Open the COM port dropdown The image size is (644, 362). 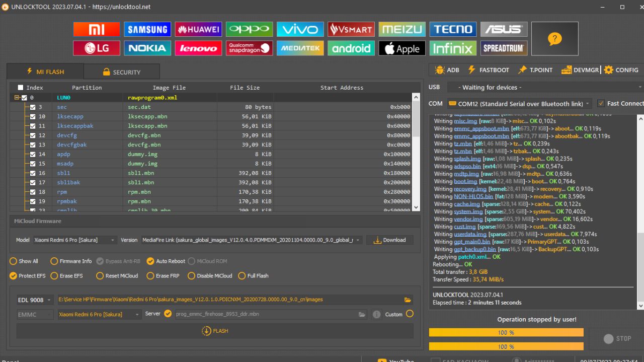pyautogui.click(x=519, y=104)
